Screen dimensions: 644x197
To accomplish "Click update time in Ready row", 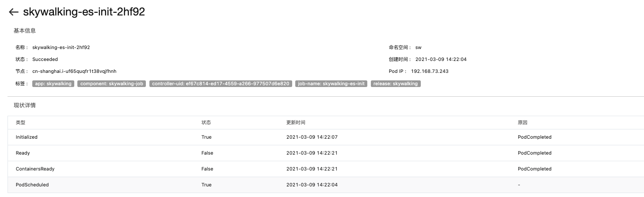I will 312,153.
